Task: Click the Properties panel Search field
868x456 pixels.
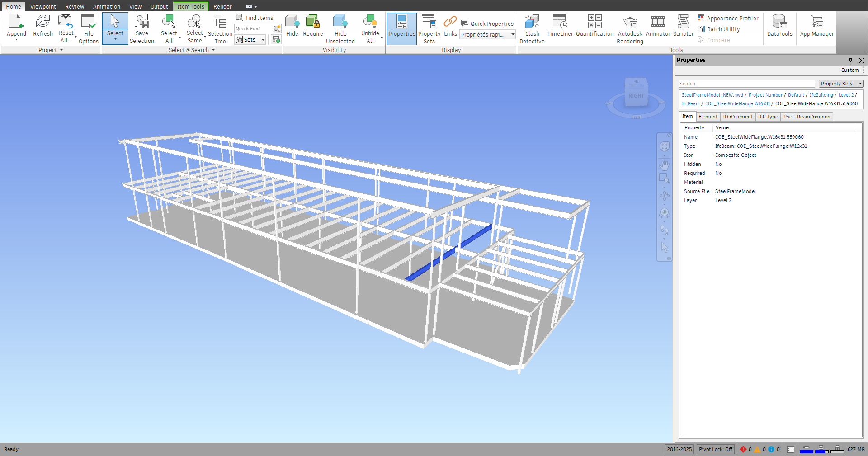Action: tap(746, 84)
